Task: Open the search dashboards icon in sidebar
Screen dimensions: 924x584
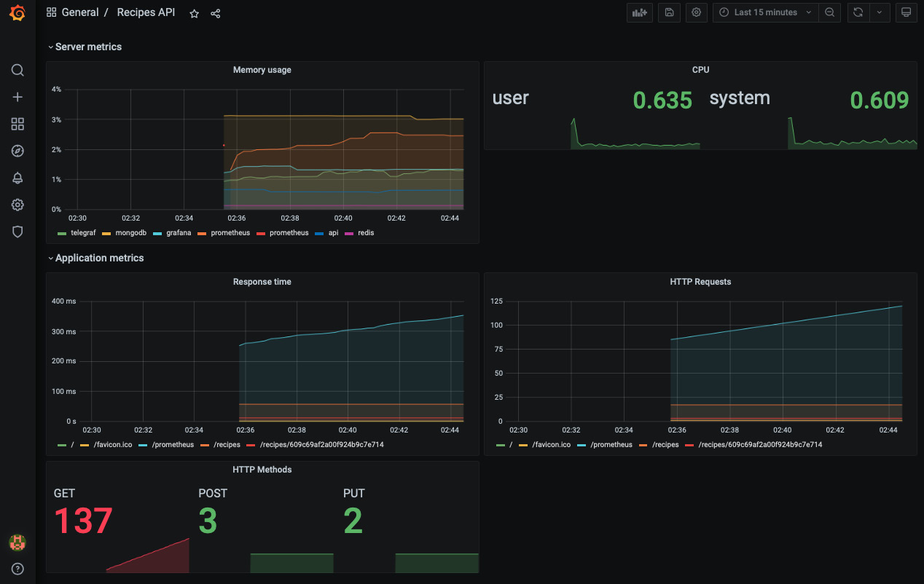Action: pyautogui.click(x=17, y=70)
